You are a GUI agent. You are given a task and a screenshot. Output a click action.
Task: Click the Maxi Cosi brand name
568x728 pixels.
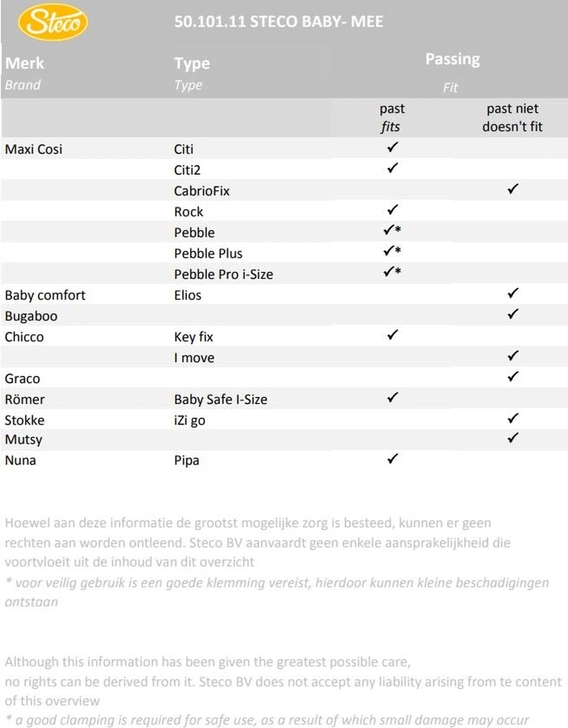[x=33, y=149]
